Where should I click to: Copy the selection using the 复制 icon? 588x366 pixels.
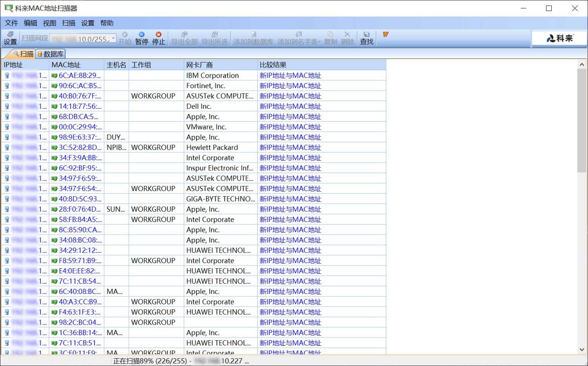330,37
